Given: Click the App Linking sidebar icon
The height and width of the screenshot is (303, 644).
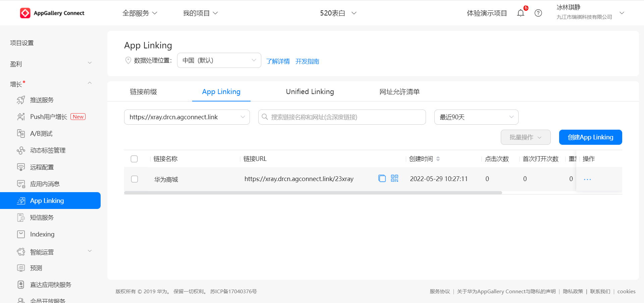Looking at the screenshot, I should point(21,201).
